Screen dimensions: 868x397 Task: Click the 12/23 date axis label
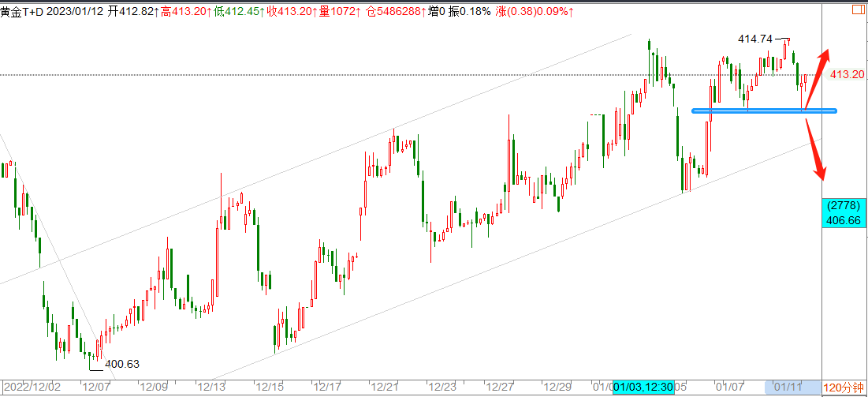coord(441,387)
